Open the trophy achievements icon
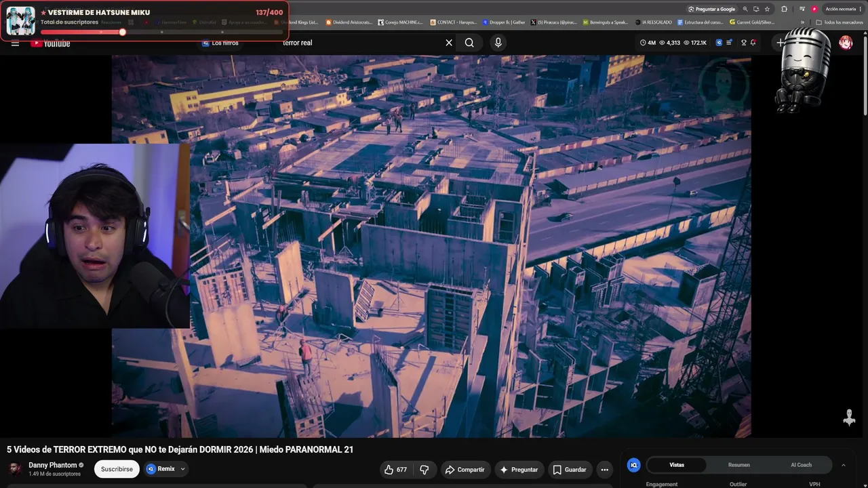 pyautogui.click(x=743, y=43)
